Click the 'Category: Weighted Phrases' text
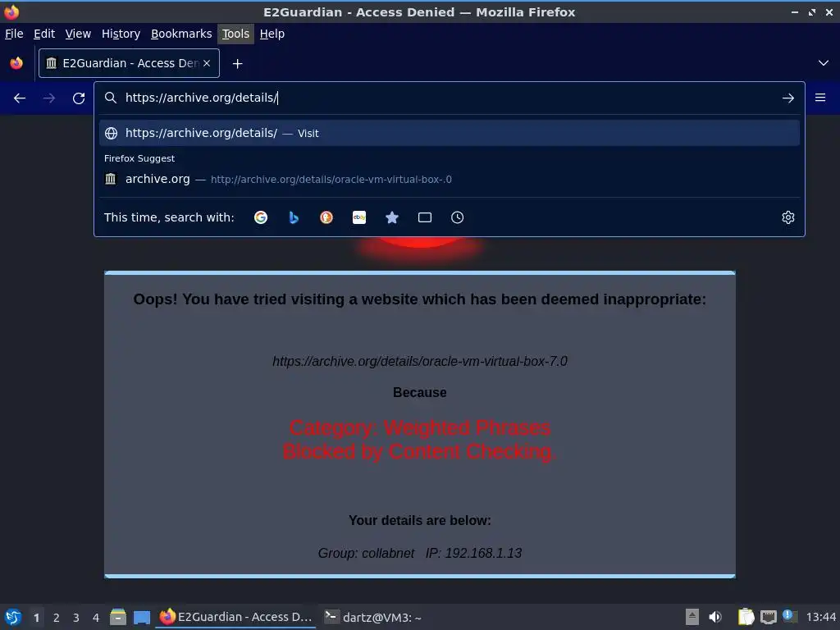The image size is (840, 630). [x=420, y=428]
